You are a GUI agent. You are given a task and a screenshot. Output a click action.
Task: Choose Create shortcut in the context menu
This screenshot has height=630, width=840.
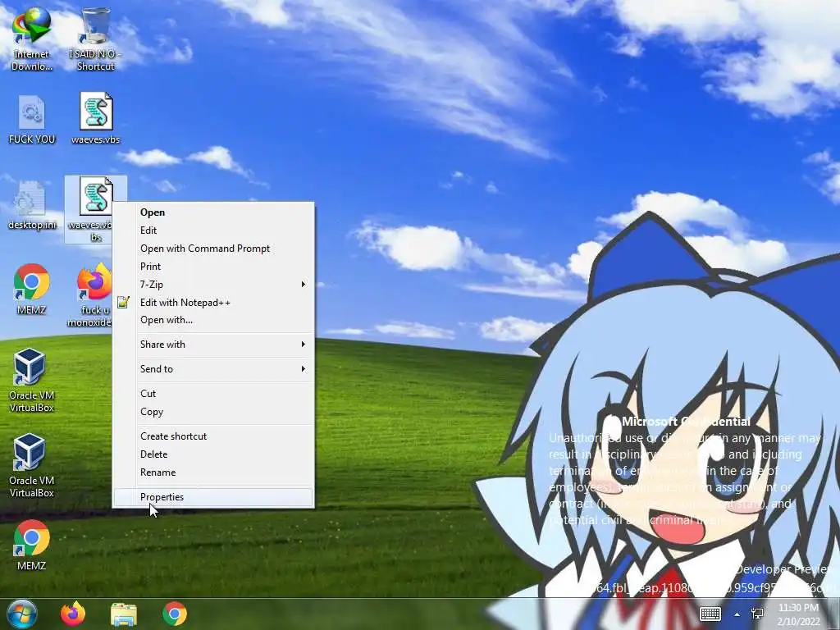coord(213,436)
